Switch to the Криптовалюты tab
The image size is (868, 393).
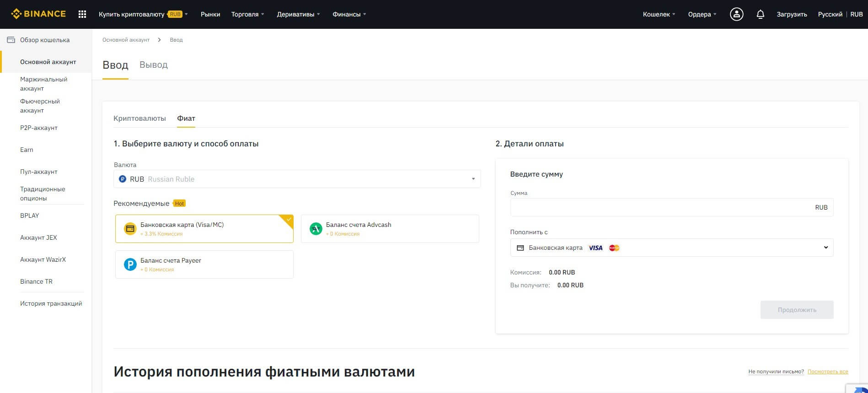[139, 118]
